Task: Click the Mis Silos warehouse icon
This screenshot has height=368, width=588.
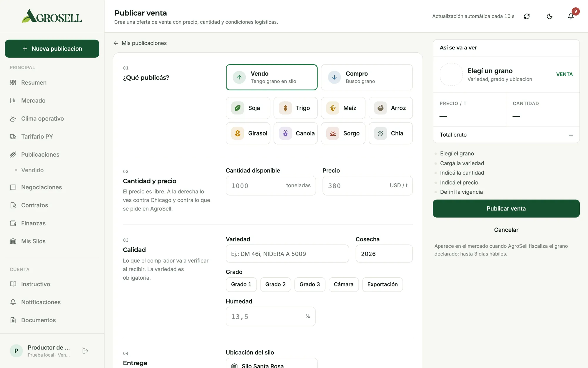Action: coord(13,241)
